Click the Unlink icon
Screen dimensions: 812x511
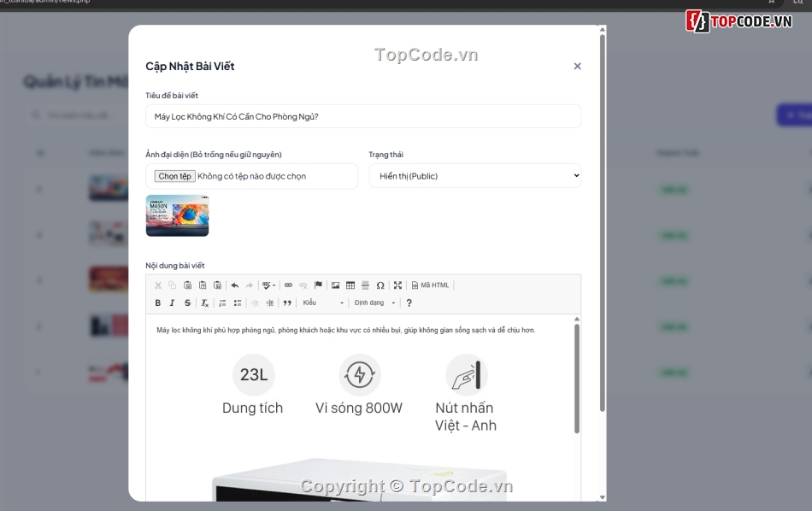[303, 285]
